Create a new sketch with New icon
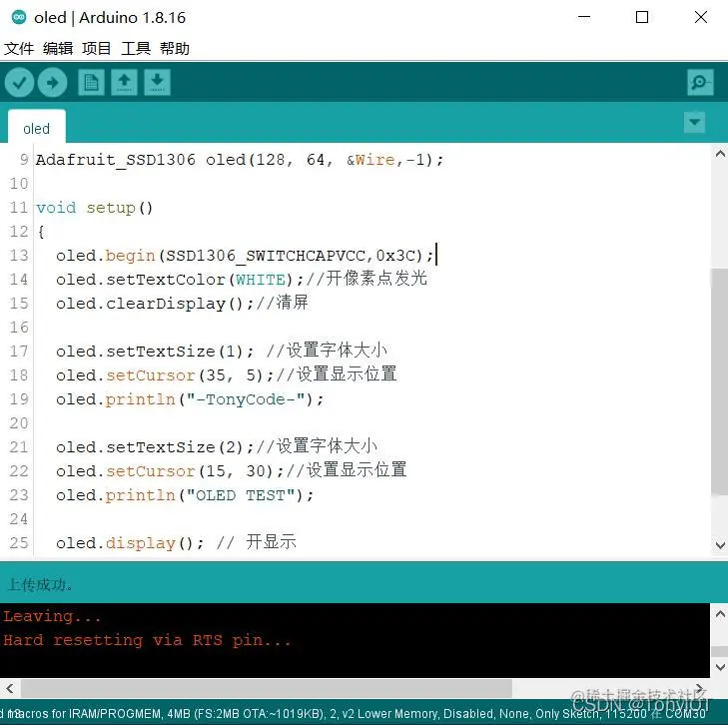 coord(91,83)
